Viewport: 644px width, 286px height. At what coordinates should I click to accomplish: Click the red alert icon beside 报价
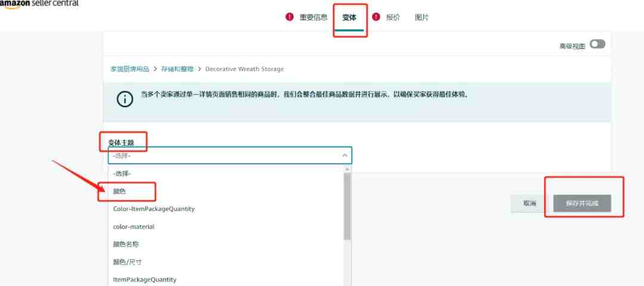click(x=376, y=17)
